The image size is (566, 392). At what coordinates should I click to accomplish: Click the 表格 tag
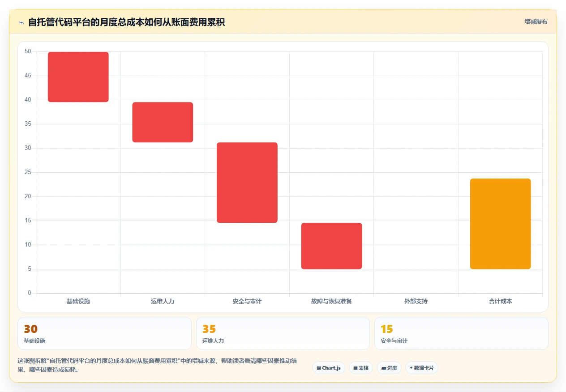click(361, 368)
